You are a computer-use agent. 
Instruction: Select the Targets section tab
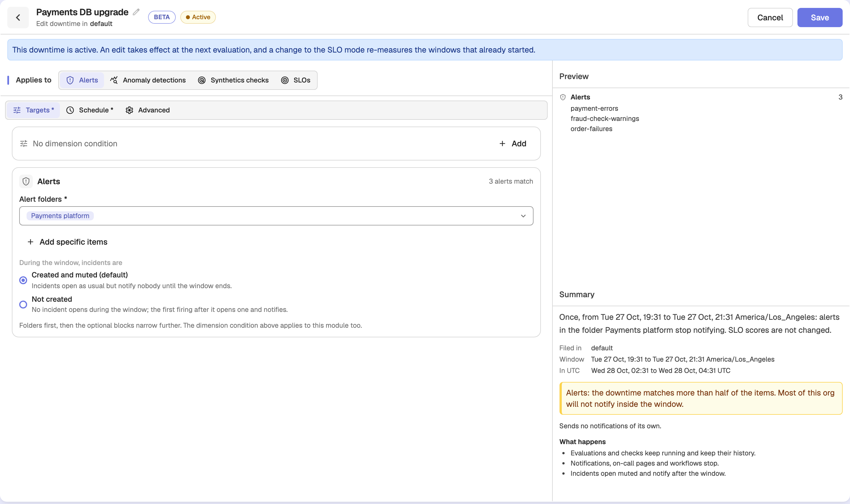pos(33,110)
